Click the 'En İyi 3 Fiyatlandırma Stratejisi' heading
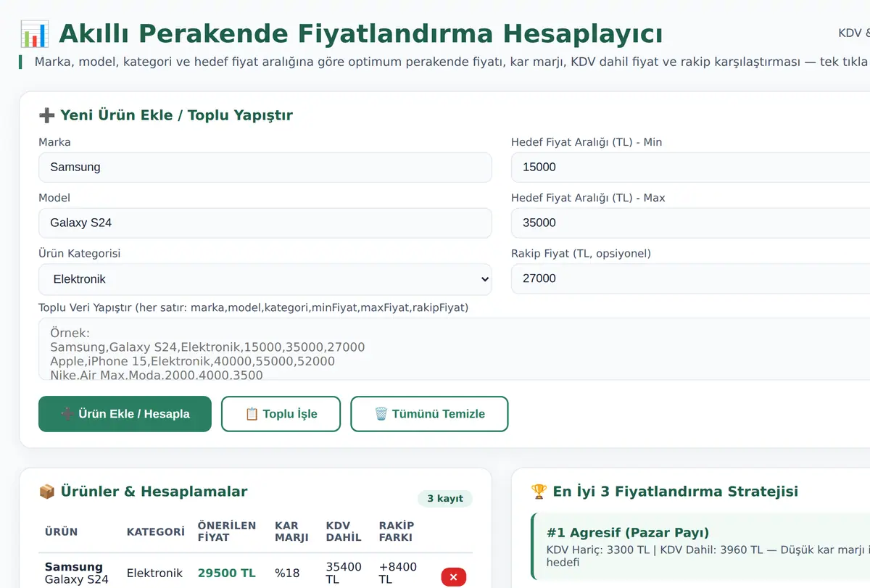This screenshot has width=870, height=588. (x=675, y=492)
